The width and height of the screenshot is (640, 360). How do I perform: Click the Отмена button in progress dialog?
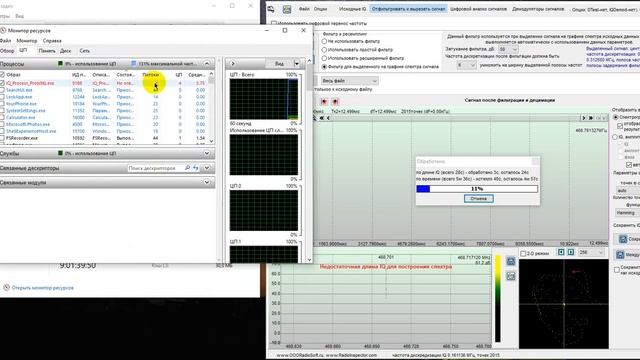tap(478, 199)
